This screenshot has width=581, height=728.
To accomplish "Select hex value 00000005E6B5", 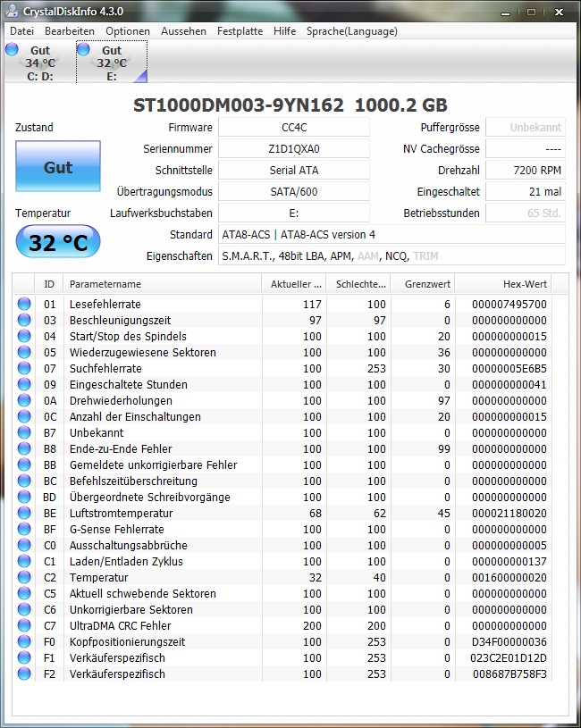I will click(509, 369).
